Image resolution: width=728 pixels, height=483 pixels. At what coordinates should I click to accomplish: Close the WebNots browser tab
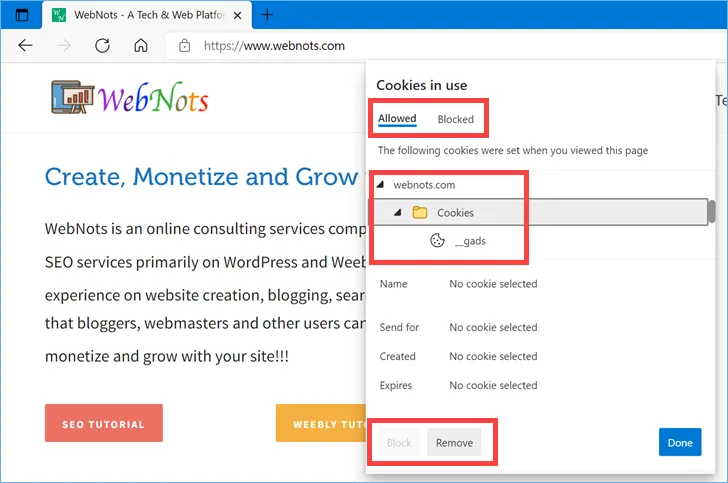(x=237, y=15)
